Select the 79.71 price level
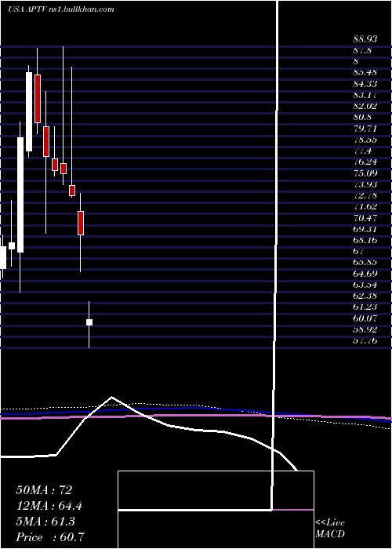392x549 pixels. 365,128
